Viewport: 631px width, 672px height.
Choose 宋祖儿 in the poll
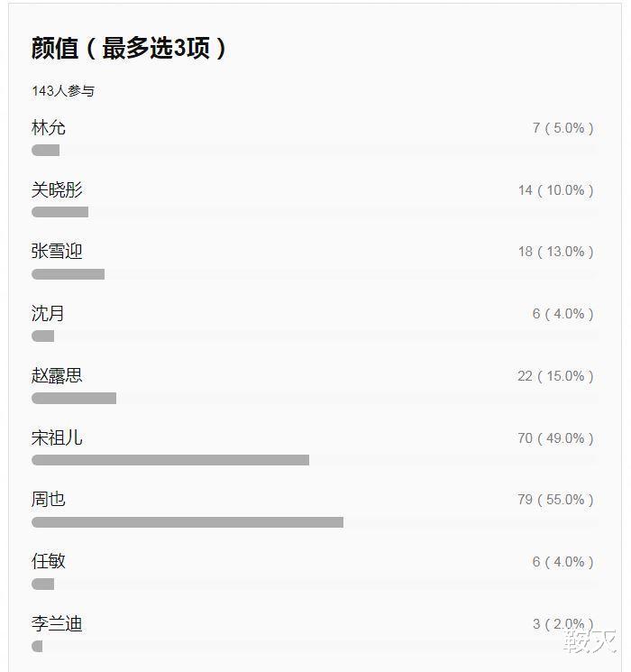click(x=57, y=437)
